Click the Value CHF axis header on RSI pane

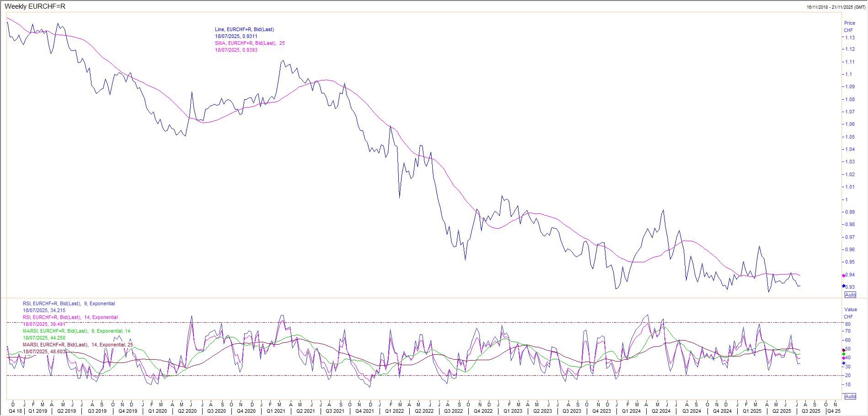pyautogui.click(x=850, y=313)
